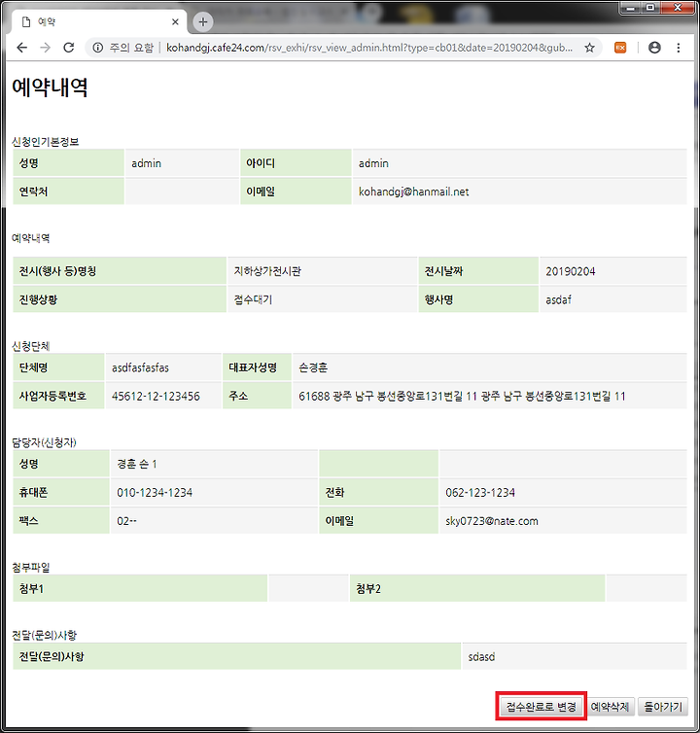700x733 pixels.
Task: Click the 지하상가전시관 exhibition name cell
Action: [x=322, y=271]
